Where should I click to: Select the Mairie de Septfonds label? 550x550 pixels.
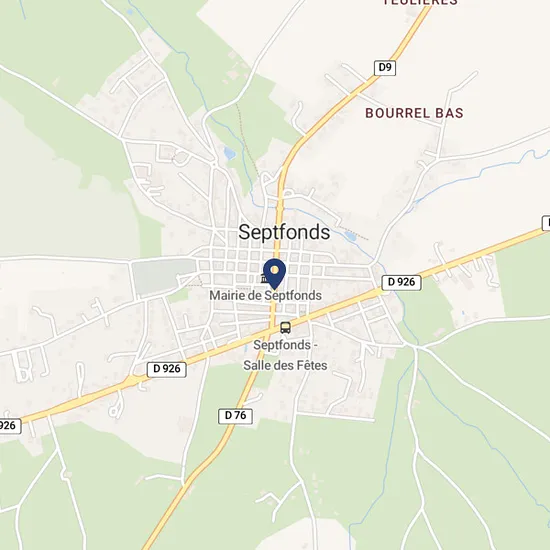266,296
